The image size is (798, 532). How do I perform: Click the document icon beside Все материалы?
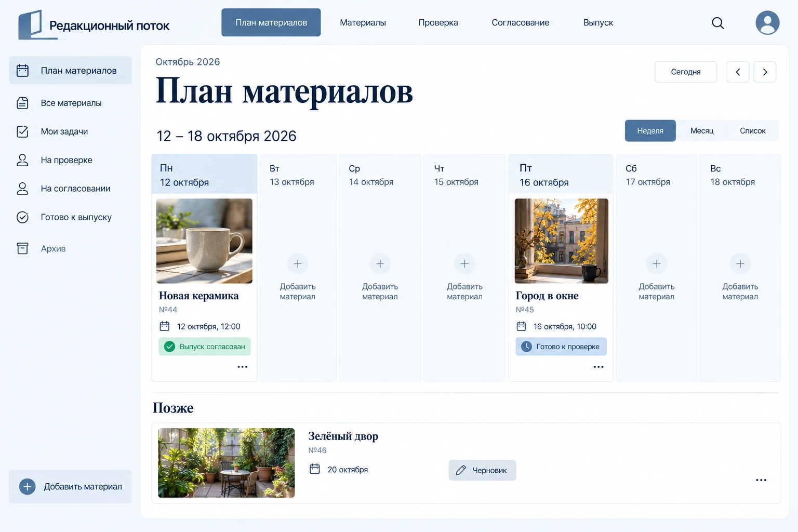22,103
